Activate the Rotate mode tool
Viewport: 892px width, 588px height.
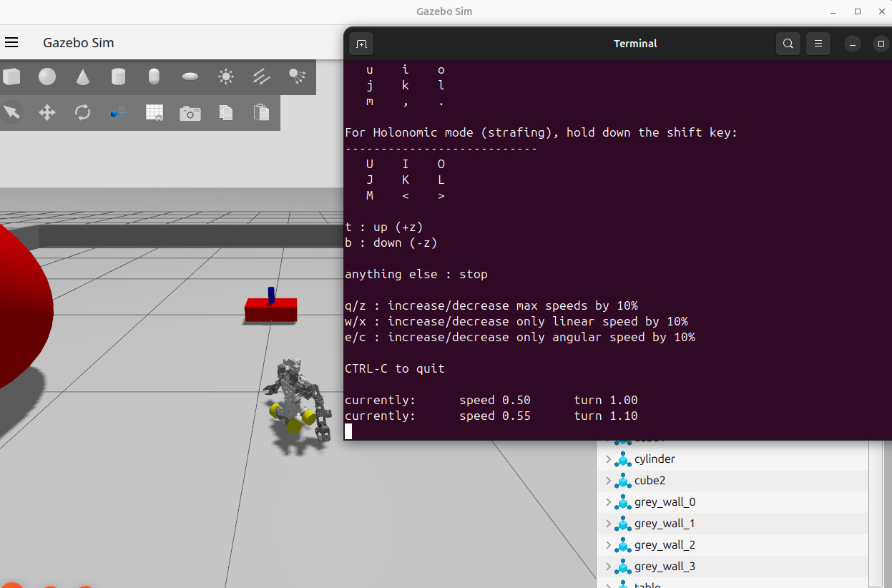click(83, 112)
